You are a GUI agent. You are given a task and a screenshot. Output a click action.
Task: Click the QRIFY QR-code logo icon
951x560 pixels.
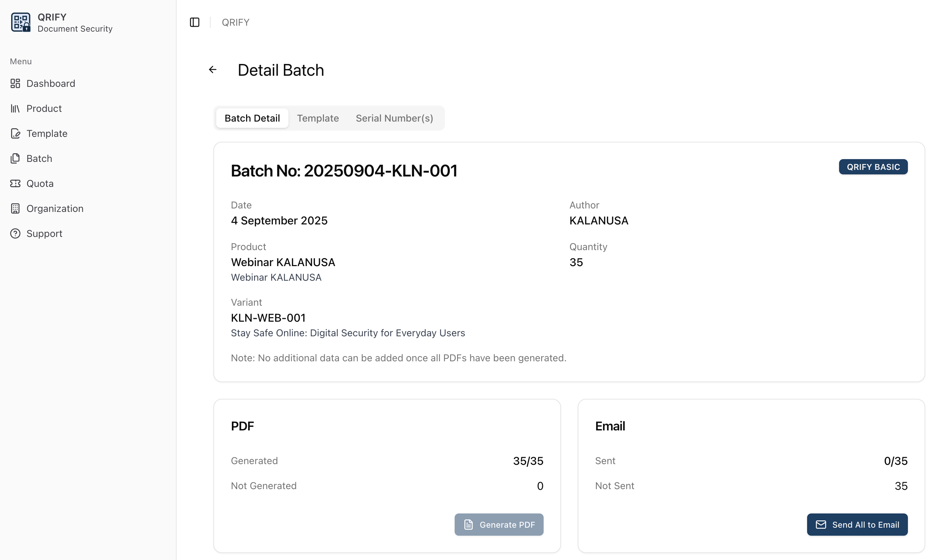[x=21, y=22]
